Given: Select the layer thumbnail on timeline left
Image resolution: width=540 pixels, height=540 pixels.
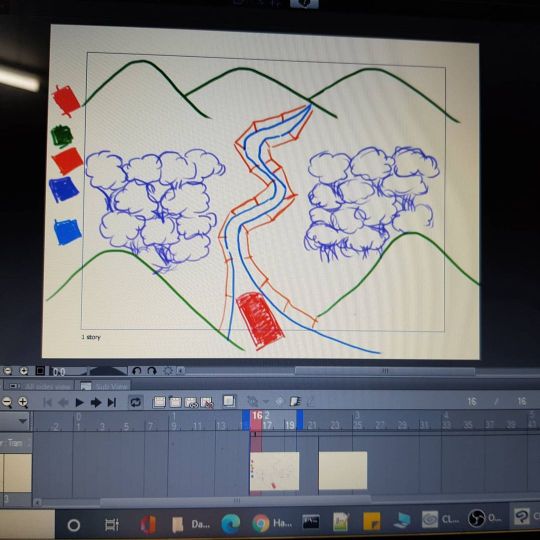Looking at the screenshot, I should coord(17,473).
